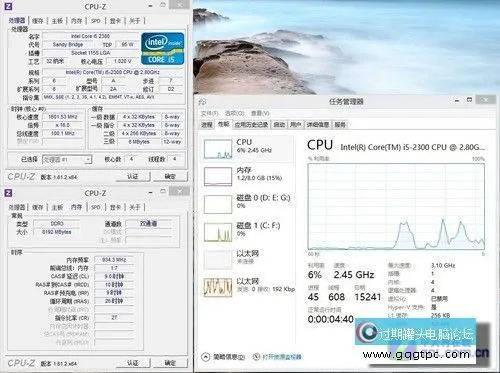Click the 双通道 channel value in memory window
Image resolution: width=500 pixels, height=373 pixels.
tap(148, 224)
